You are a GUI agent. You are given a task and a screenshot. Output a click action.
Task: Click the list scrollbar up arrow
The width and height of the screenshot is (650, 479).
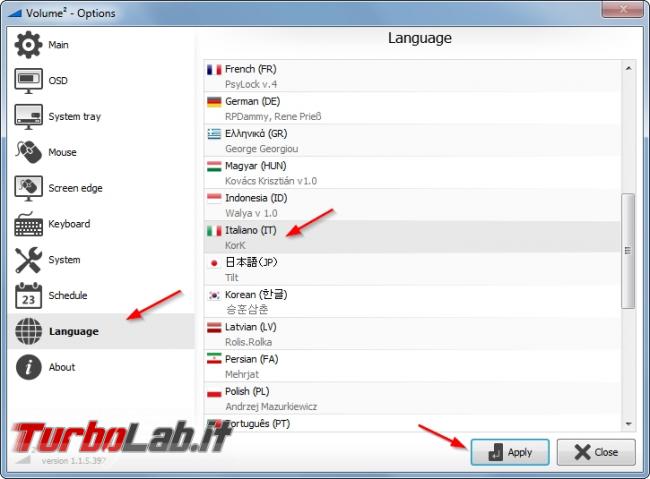pyautogui.click(x=628, y=68)
